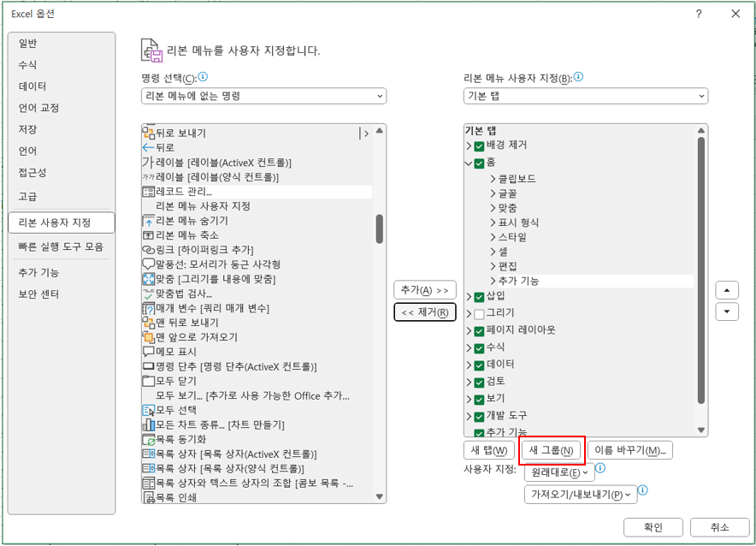Click the 뒤로 보내기 command icon

pos(149,134)
